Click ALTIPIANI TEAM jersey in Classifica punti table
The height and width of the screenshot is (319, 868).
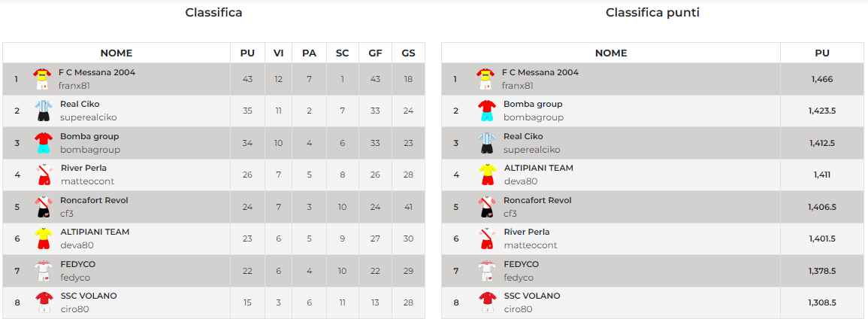(486, 175)
